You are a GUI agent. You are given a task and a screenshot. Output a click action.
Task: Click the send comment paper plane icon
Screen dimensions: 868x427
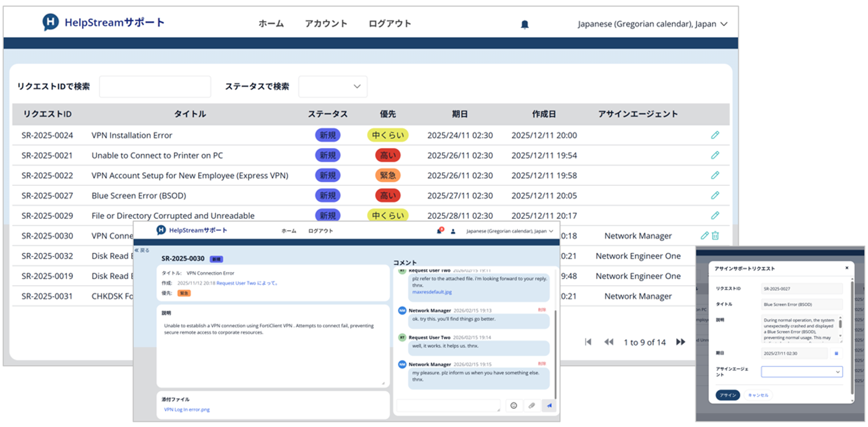[549, 406]
